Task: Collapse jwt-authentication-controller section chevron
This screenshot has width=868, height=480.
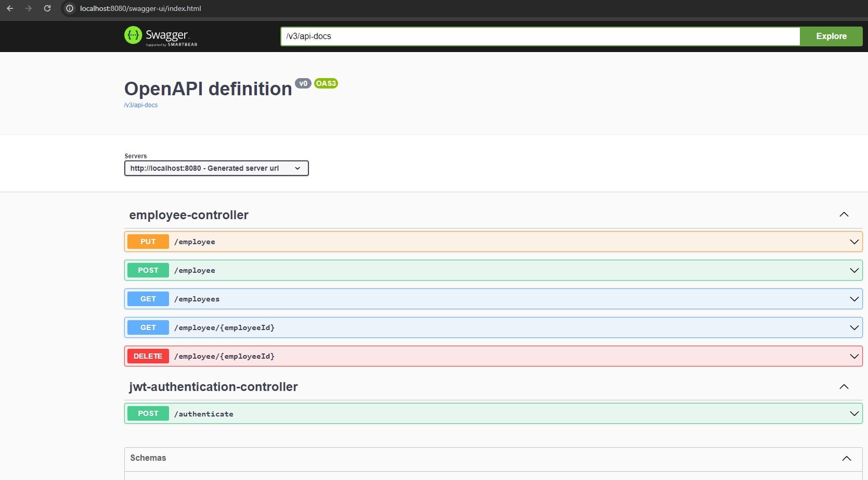Action: 844,387
